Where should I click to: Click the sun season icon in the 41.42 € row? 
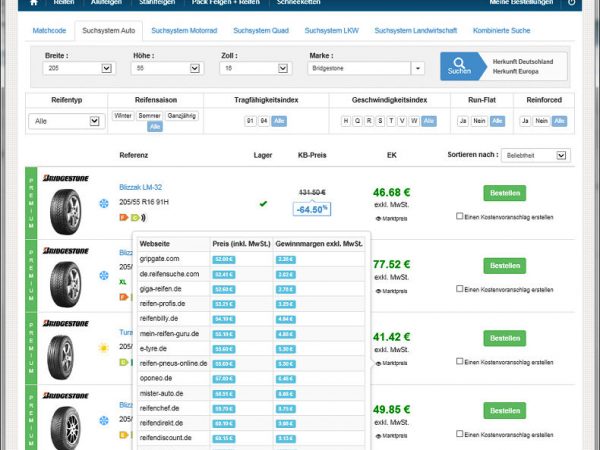click(103, 348)
